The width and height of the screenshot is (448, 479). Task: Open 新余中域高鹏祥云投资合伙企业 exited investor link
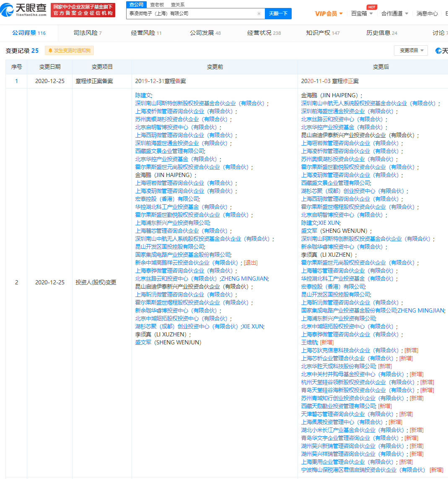pyautogui.click(x=186, y=263)
